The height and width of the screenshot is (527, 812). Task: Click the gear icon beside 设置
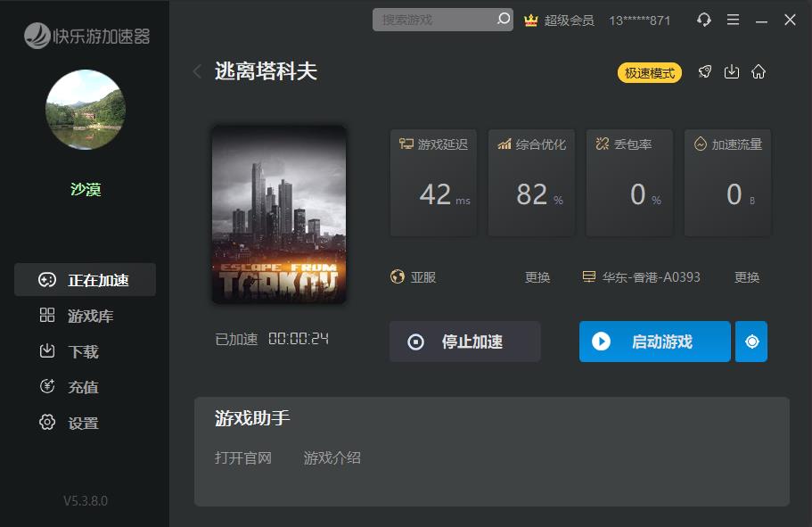pyautogui.click(x=47, y=422)
